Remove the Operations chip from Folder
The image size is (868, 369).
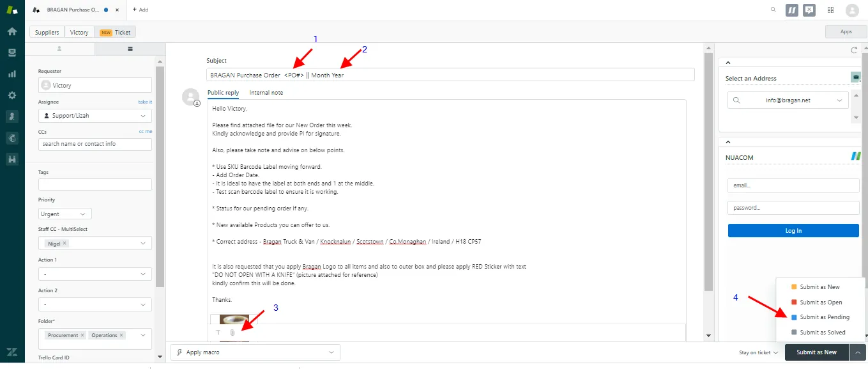[121, 335]
